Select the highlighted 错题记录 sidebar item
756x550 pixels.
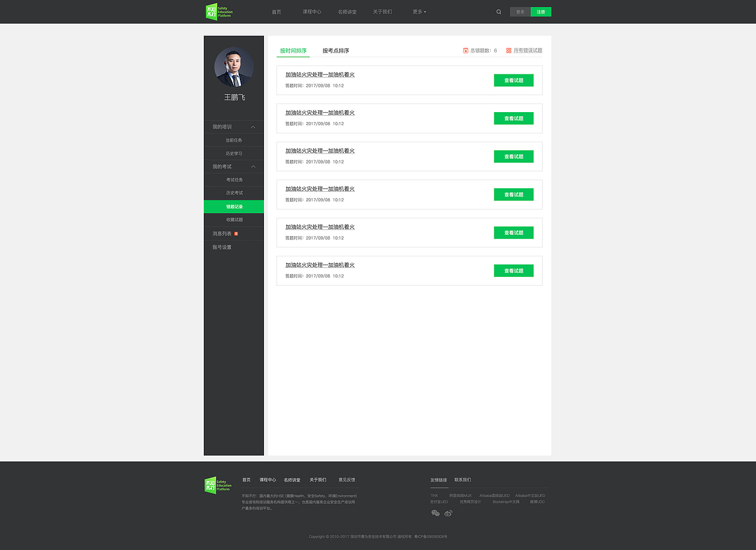coord(234,207)
